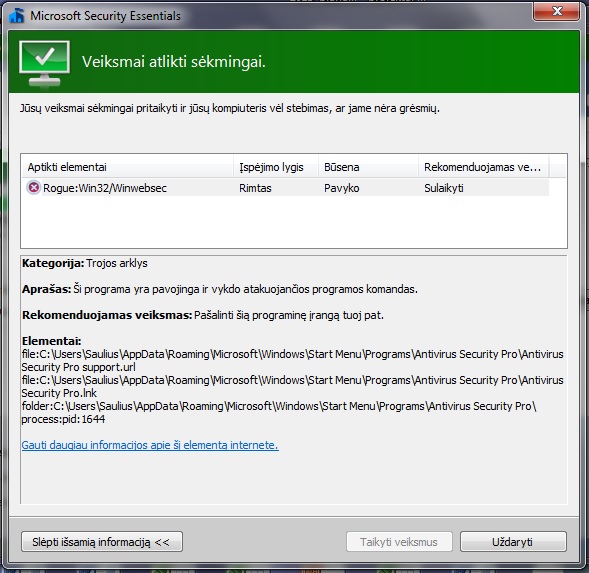This screenshot has width=589, height=573.
Task: Click the process:pid:1644 entry
Action: click(x=63, y=419)
